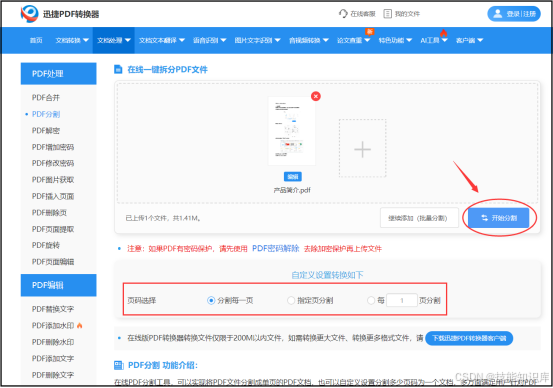Click the 迅捷PDF转换器 logo icon
The height and width of the screenshot is (388, 553).
[x=29, y=14]
